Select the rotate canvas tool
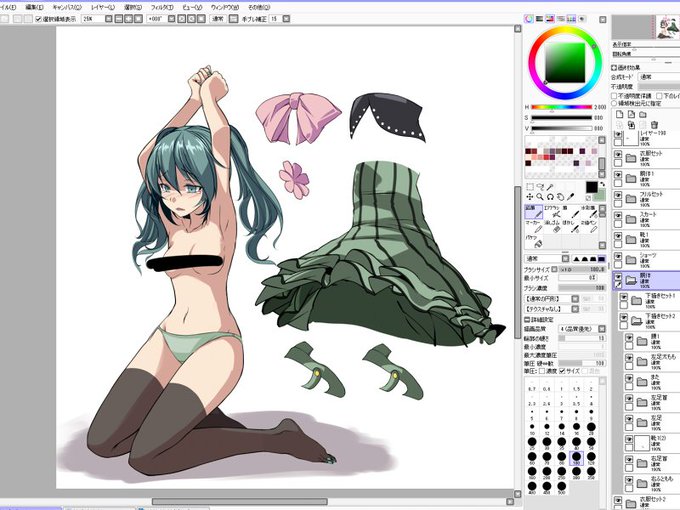This screenshot has height=510, width=680. pos(550,197)
